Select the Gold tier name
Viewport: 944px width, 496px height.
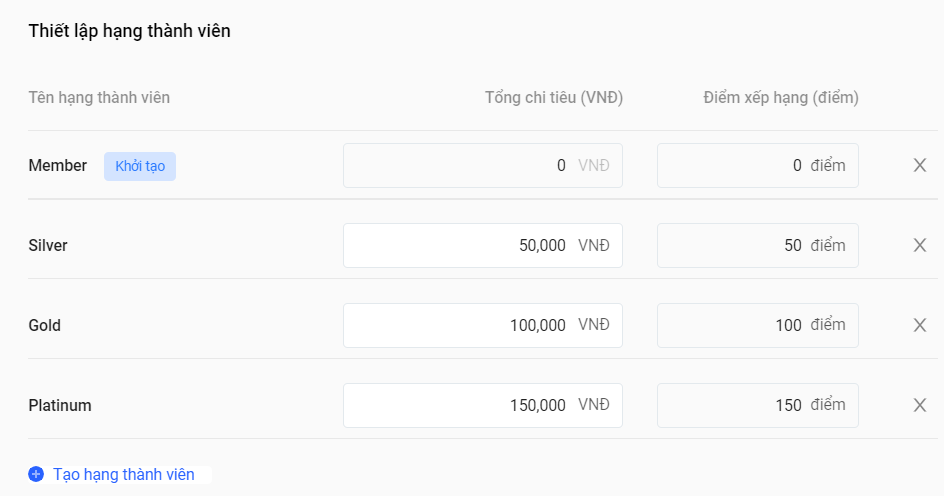[45, 326]
